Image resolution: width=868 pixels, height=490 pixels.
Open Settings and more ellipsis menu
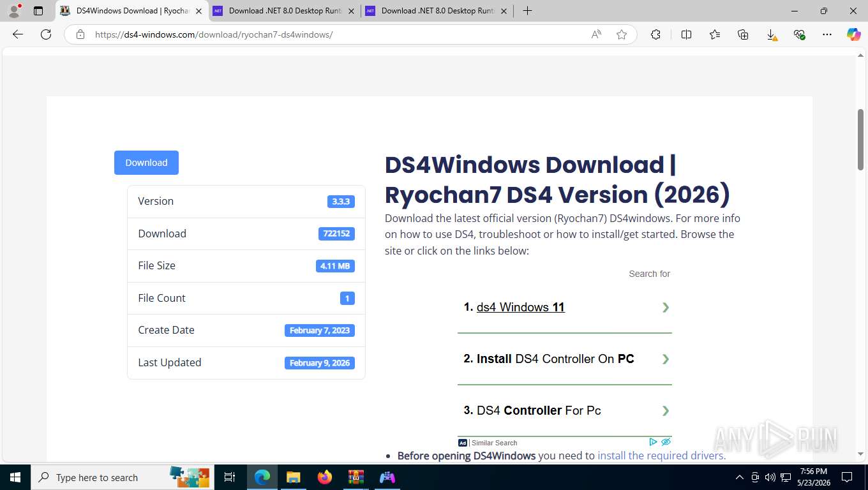tap(827, 34)
